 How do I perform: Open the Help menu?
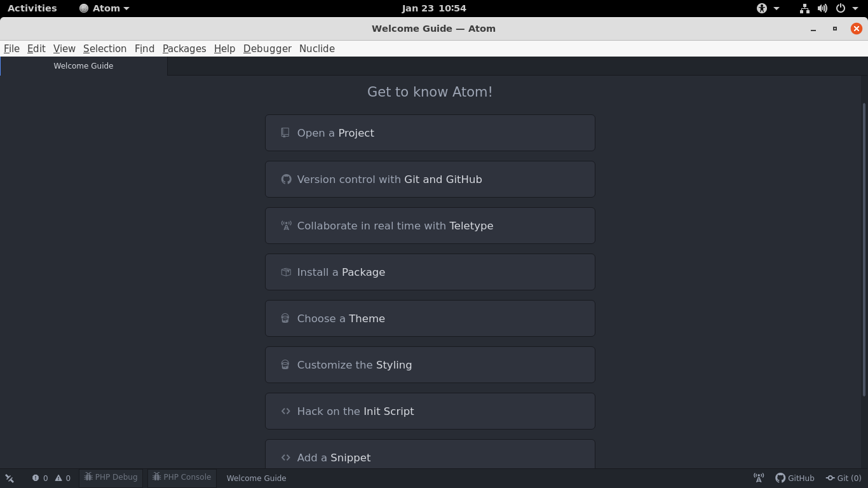coord(224,48)
